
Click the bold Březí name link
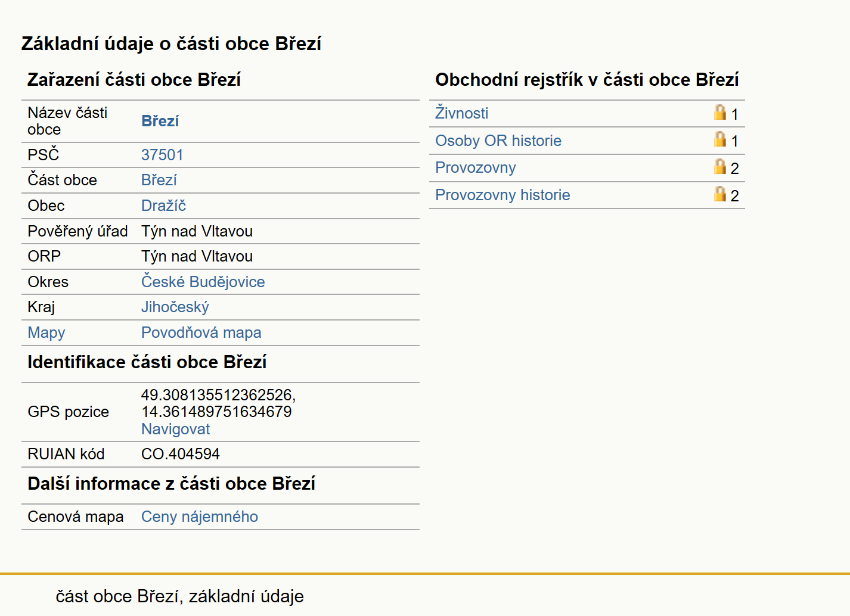(160, 121)
